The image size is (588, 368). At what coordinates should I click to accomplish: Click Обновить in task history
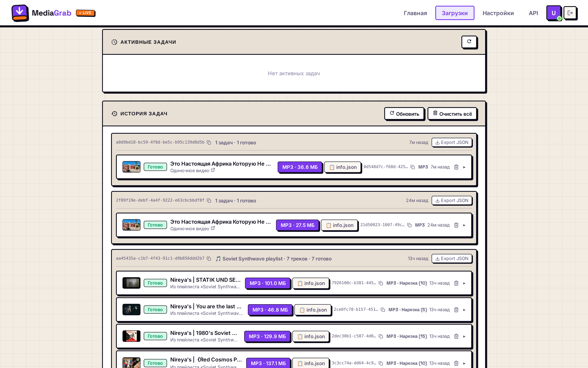pos(404,114)
